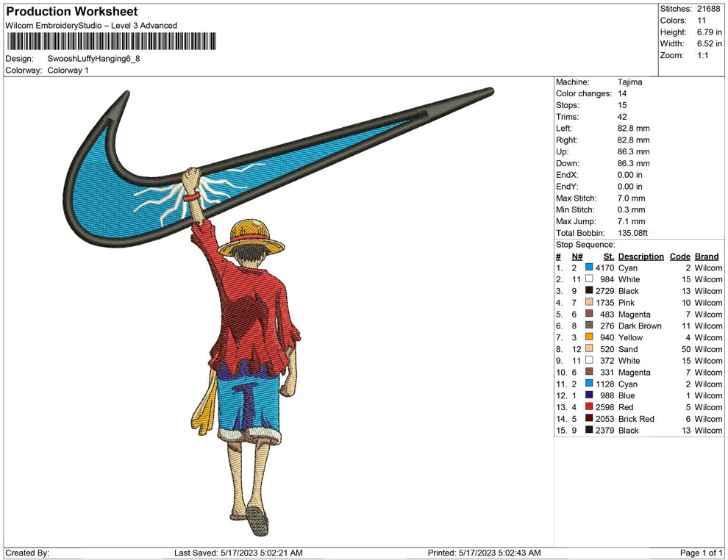728x560 pixels.
Task: Click 'Blue' description in stop 12
Action: tap(627, 395)
